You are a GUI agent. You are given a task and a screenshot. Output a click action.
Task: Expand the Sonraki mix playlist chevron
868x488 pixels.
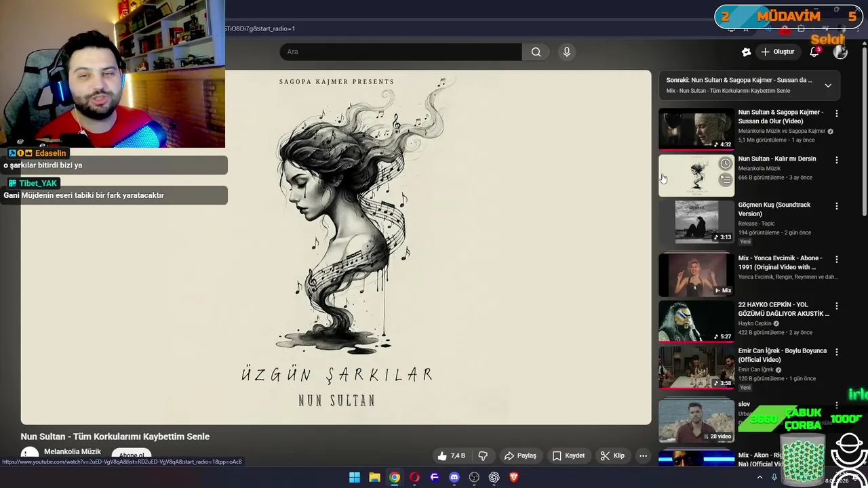click(828, 85)
